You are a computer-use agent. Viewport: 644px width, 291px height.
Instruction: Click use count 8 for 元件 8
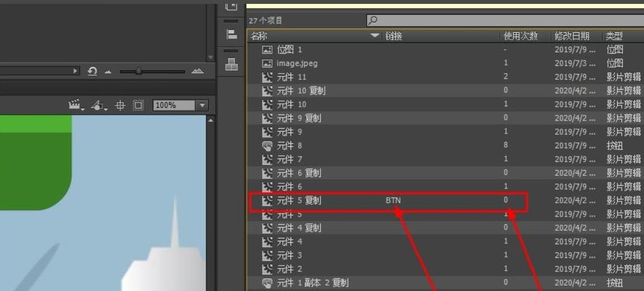pyautogui.click(x=506, y=145)
